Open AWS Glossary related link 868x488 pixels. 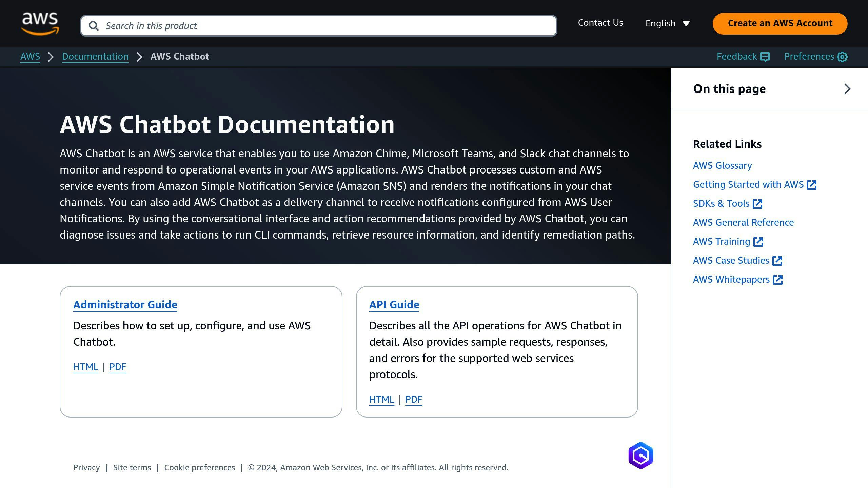[722, 165]
